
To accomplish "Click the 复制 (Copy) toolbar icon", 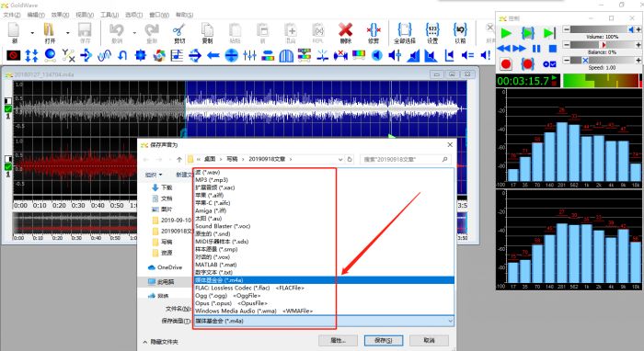I will [x=207, y=33].
